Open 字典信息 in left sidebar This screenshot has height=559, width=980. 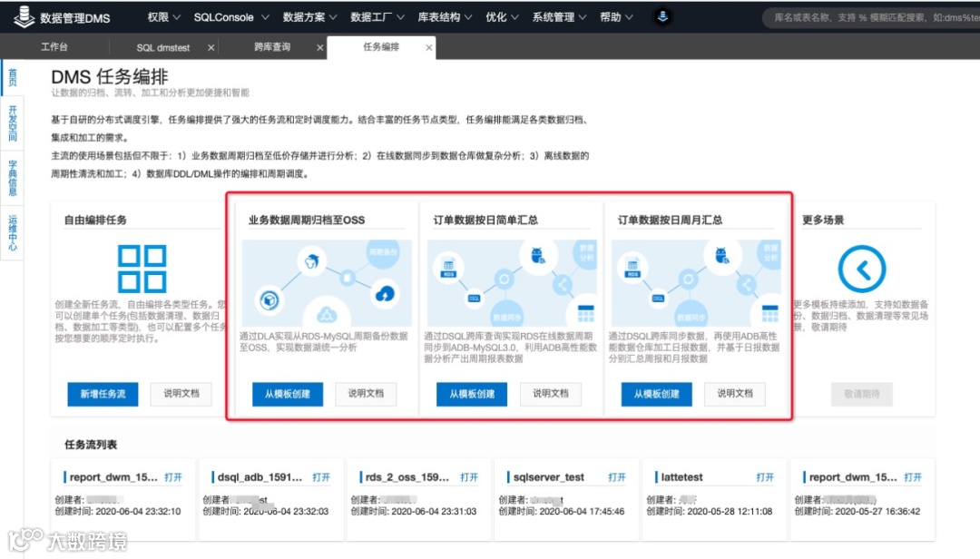[13, 178]
